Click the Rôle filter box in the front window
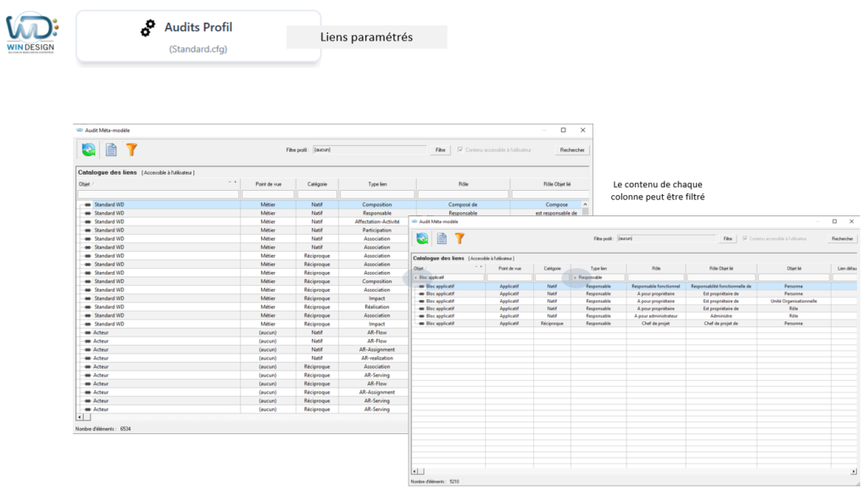The image size is (868, 490). (x=656, y=277)
